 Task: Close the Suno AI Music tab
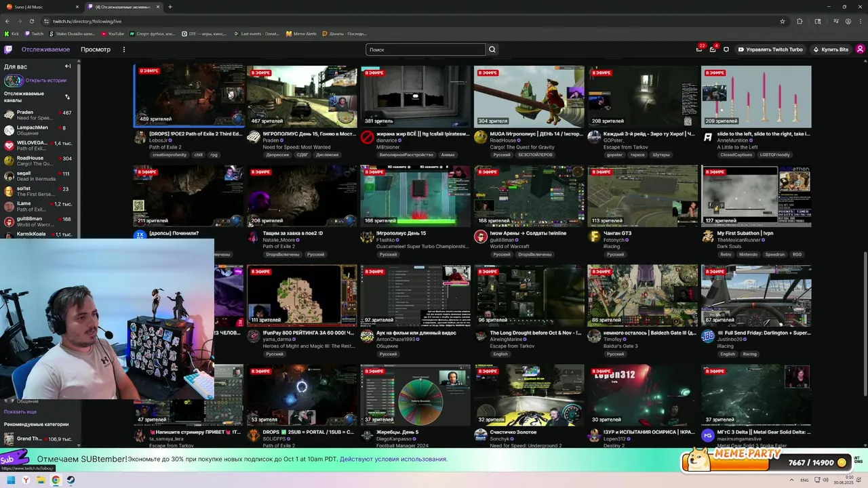click(77, 7)
